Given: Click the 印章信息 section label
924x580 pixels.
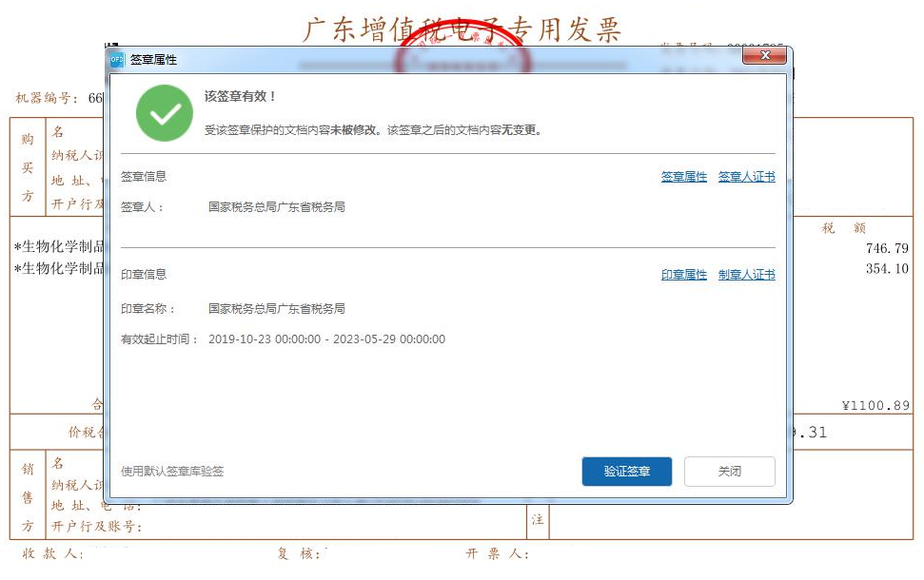Looking at the screenshot, I should [x=144, y=274].
